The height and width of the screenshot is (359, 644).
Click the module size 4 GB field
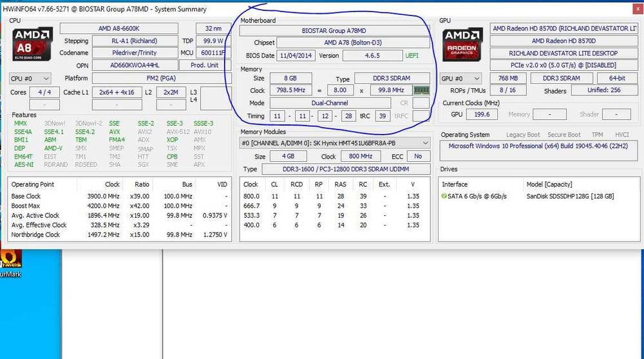[x=289, y=156]
